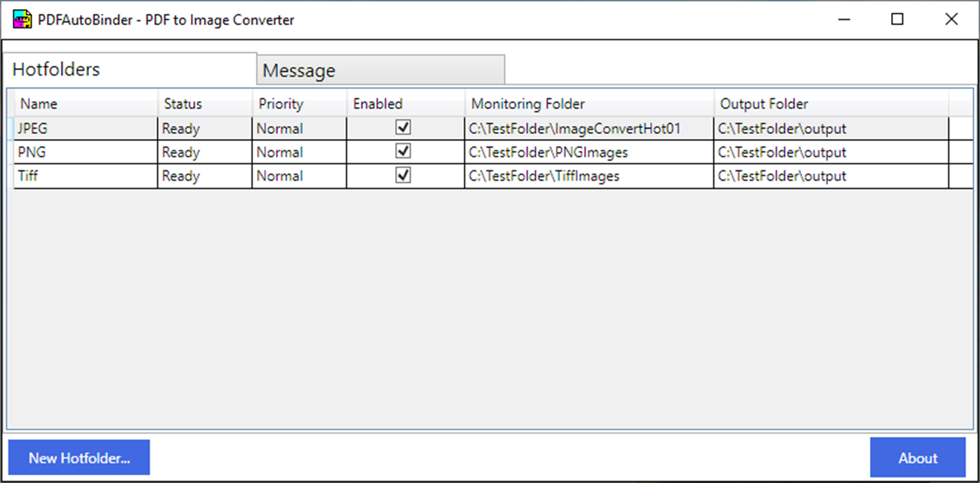The height and width of the screenshot is (483, 980).
Task: Select the PNG hotfolder row
Action: (84, 152)
